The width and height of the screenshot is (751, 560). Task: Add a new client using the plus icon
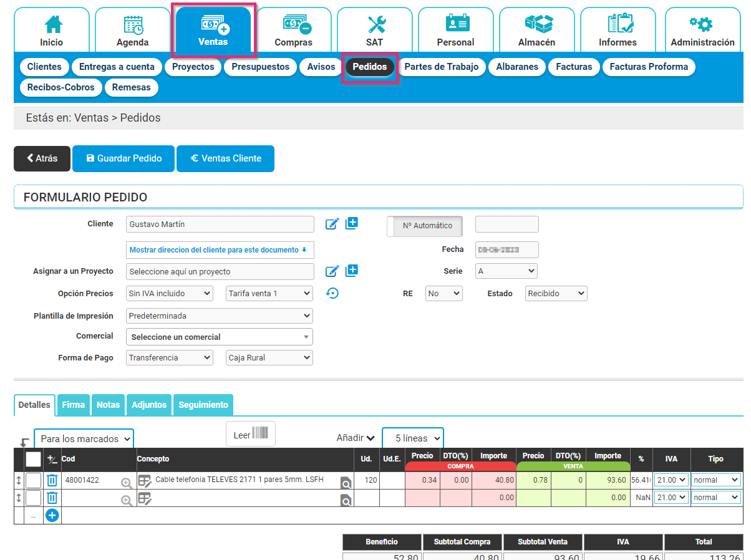coord(351,223)
